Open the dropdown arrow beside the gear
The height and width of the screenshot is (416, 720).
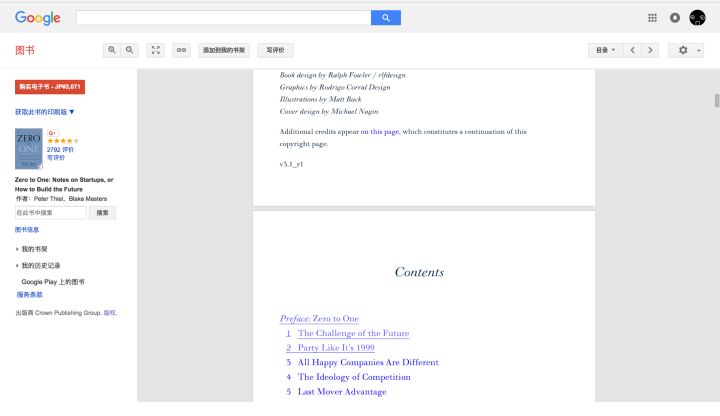(x=699, y=50)
